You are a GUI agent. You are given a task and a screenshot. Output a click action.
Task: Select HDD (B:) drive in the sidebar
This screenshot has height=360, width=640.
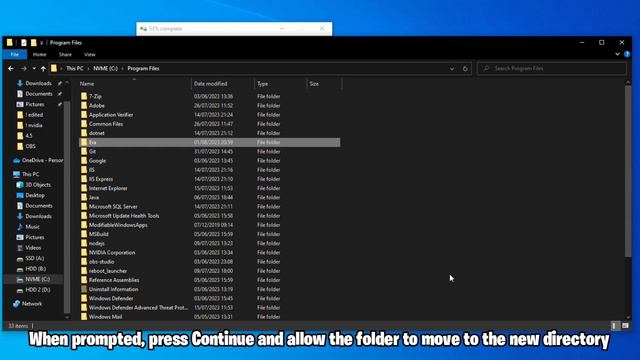(36, 269)
